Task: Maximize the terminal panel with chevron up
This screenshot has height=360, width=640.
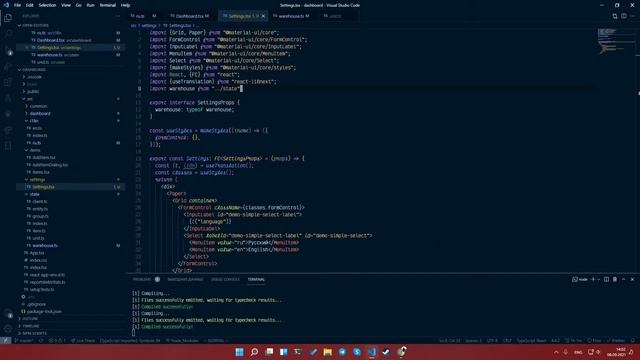Action: click(623, 279)
